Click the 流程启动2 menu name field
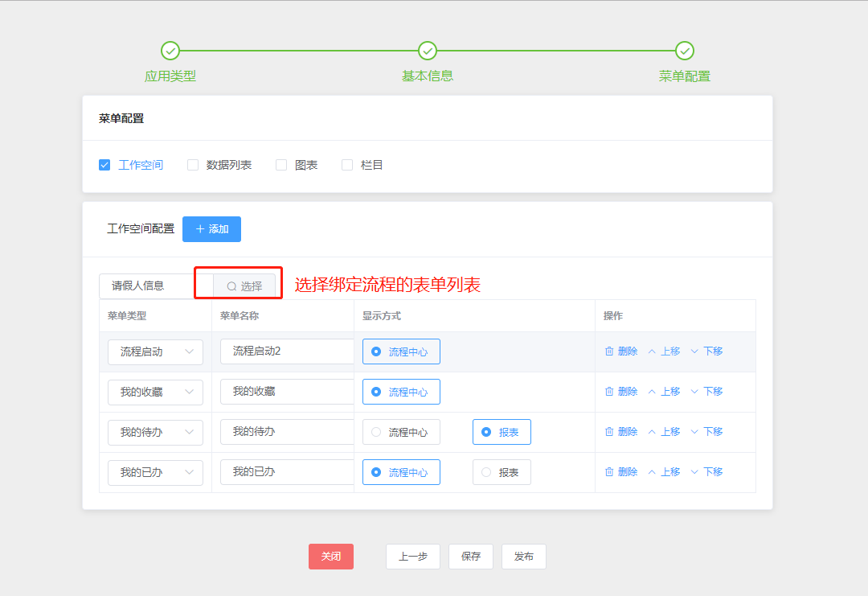The image size is (868, 596). [x=285, y=351]
